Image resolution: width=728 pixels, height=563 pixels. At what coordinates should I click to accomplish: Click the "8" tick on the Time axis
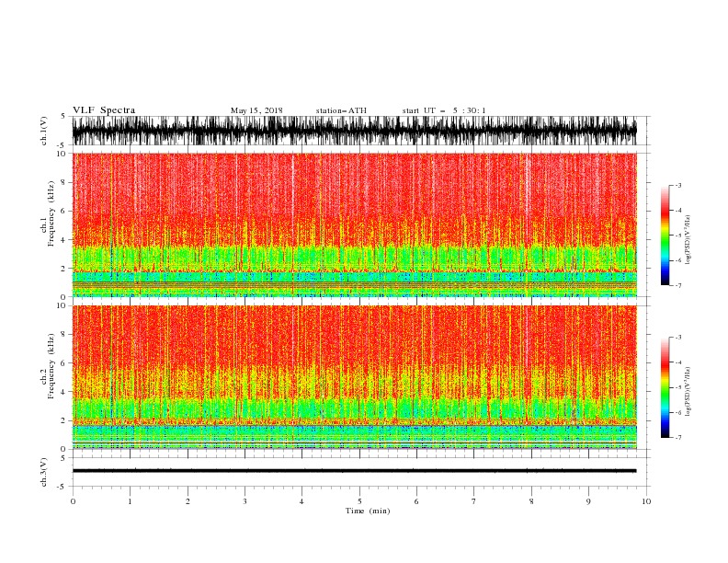coord(531,501)
